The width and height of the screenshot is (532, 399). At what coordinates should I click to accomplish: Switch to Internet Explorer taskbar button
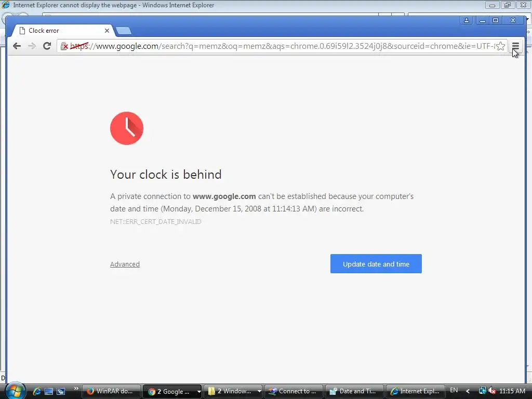point(415,391)
